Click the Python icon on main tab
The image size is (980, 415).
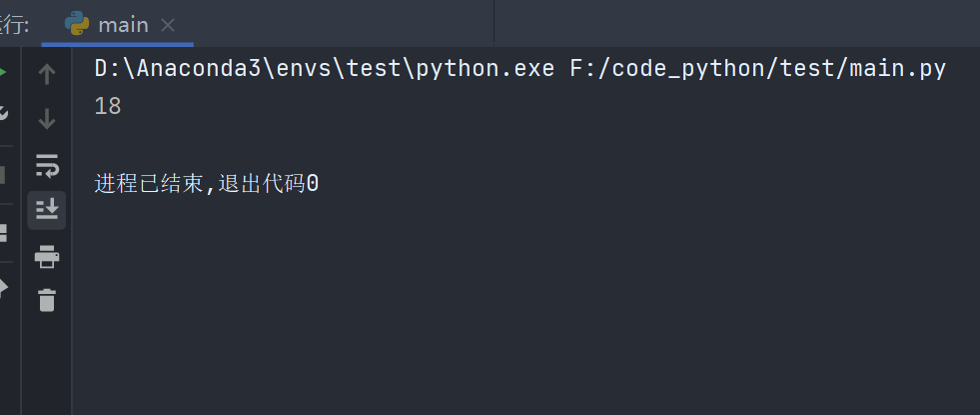tap(77, 24)
